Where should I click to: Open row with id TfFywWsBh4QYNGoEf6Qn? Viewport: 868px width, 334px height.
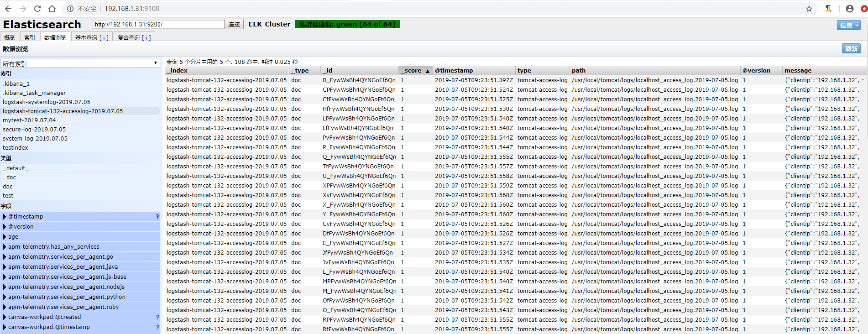click(512, 167)
